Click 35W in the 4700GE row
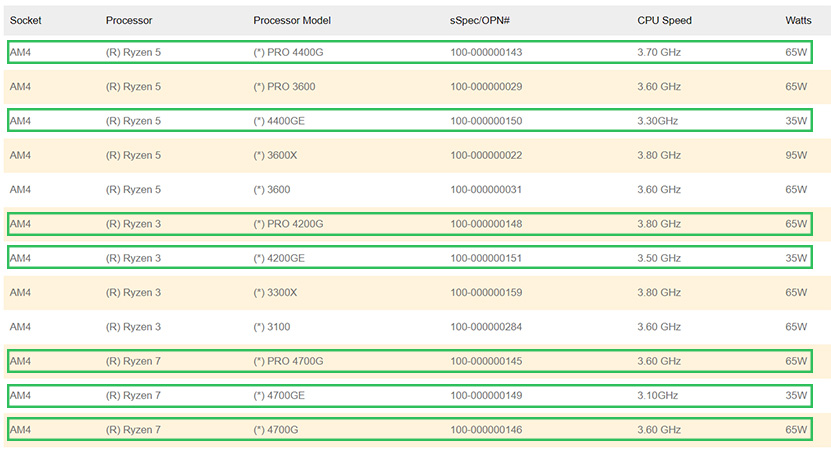831x451 pixels. [x=796, y=396]
